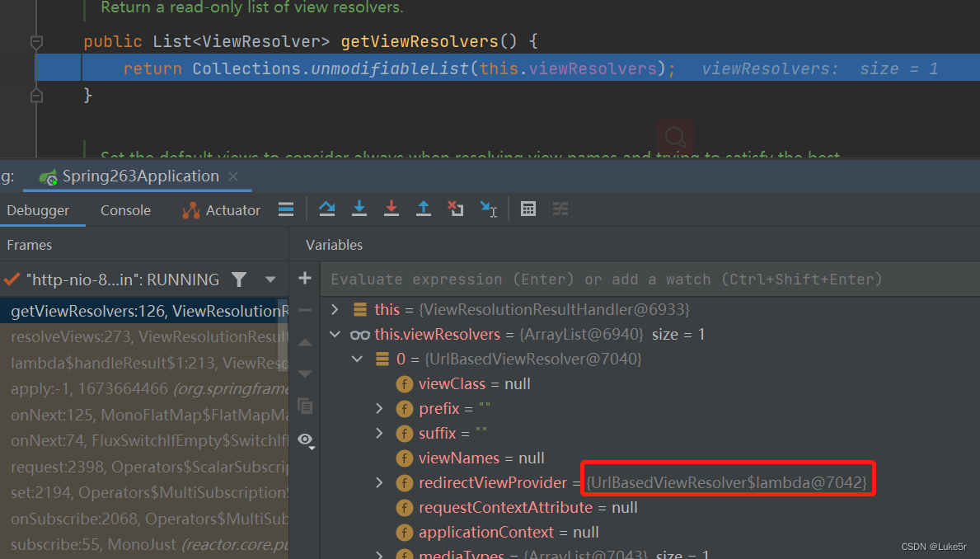Click the Drop Frame icon
Image resolution: width=980 pixels, height=559 pixels.
point(456,209)
